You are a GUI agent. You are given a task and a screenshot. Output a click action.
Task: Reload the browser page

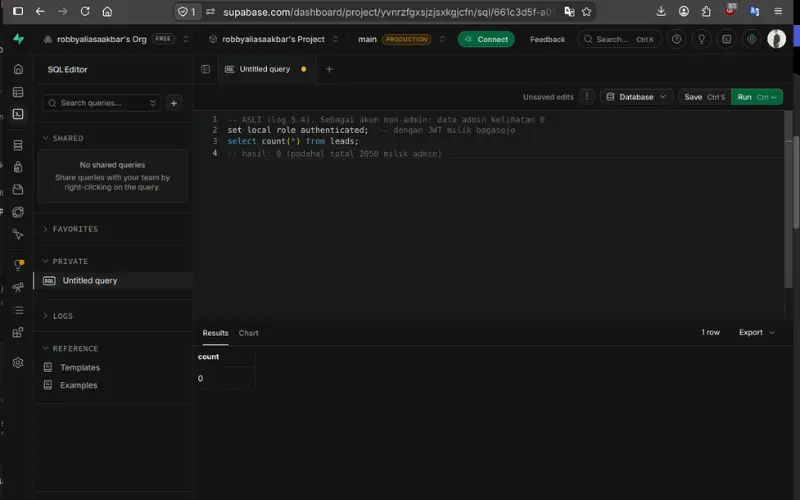[x=85, y=11]
